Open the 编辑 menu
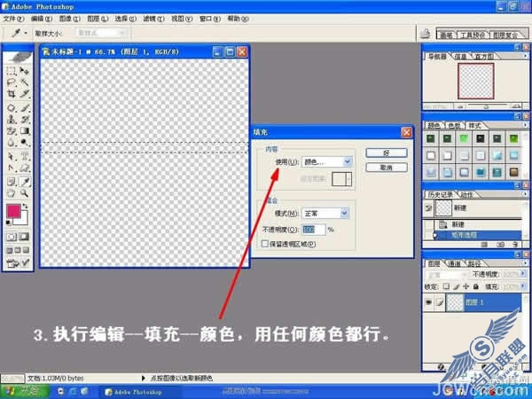 (42, 19)
